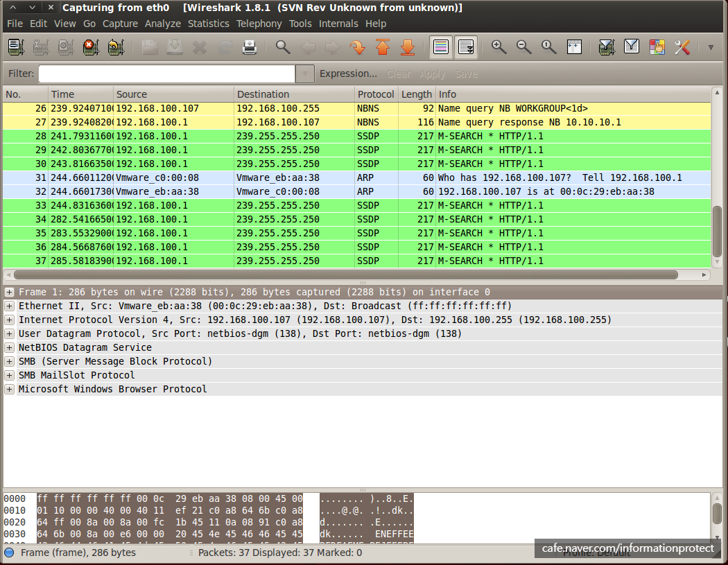Zoom in on packet text
Screen dimensions: 728x565
point(499,47)
